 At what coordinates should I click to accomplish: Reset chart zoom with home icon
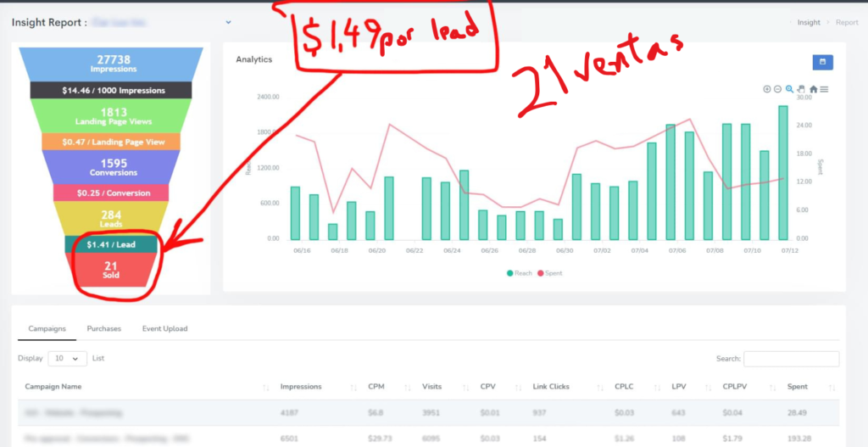(813, 89)
